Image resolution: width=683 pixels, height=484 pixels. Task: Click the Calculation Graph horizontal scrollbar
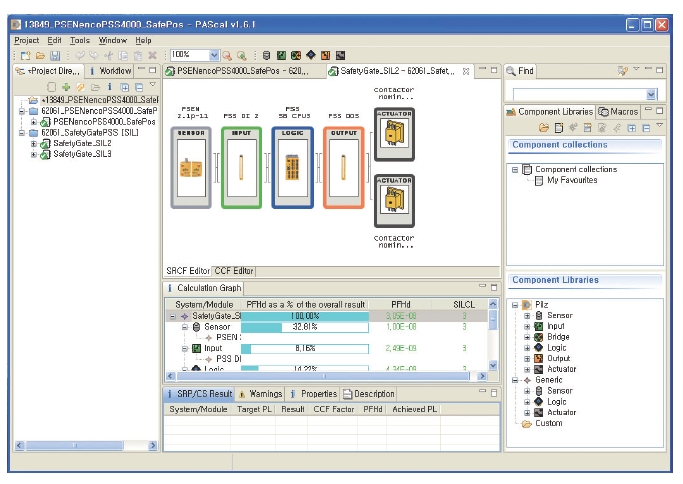(x=326, y=376)
